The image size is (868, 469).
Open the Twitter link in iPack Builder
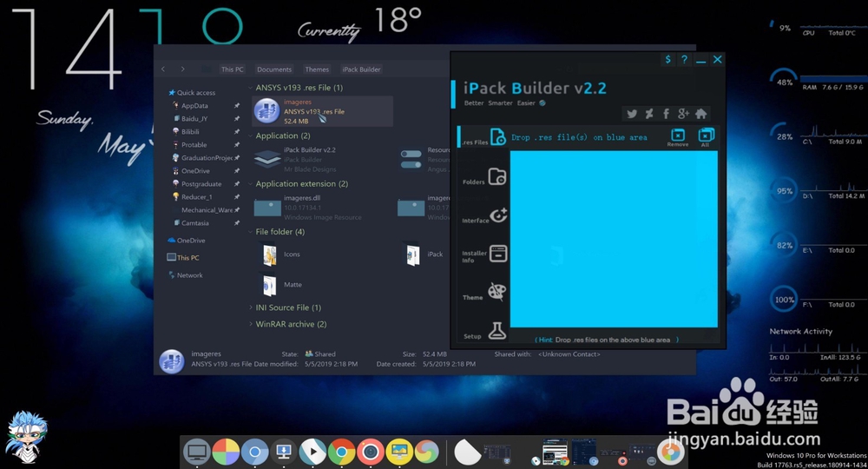coord(632,114)
